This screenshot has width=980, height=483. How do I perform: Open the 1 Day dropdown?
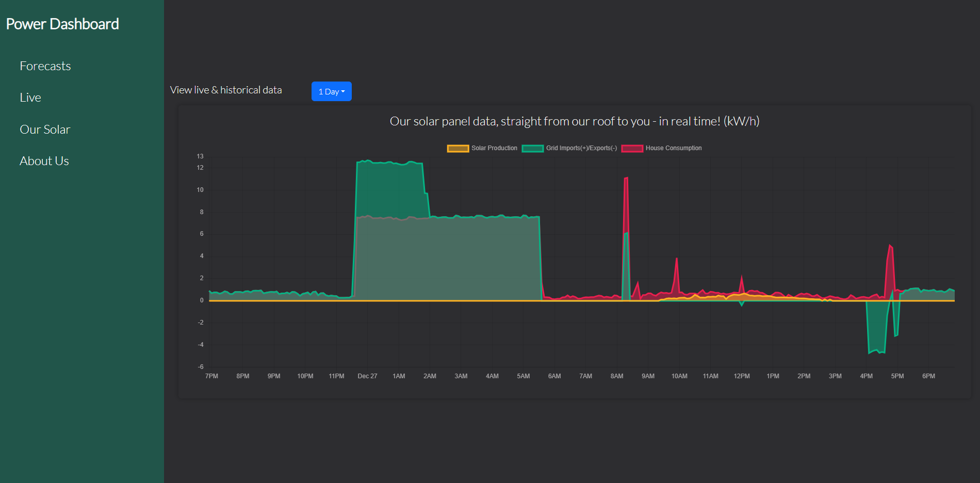331,91
